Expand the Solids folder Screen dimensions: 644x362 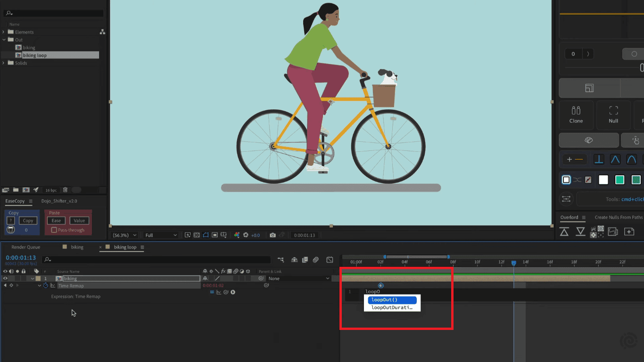[x=4, y=63]
